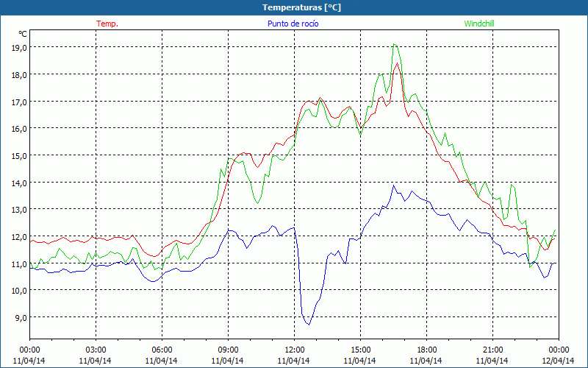The image size is (588, 368).
Task: Click the Windchill legend label
Action: (479, 24)
